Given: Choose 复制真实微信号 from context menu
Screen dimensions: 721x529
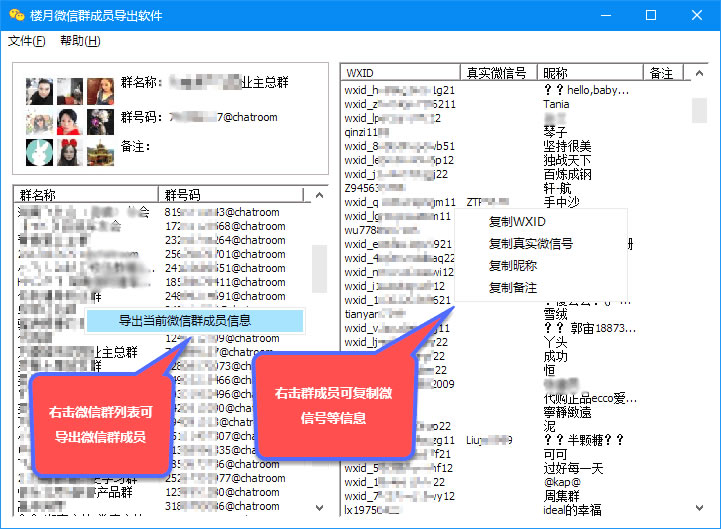Looking at the screenshot, I should tap(531, 244).
